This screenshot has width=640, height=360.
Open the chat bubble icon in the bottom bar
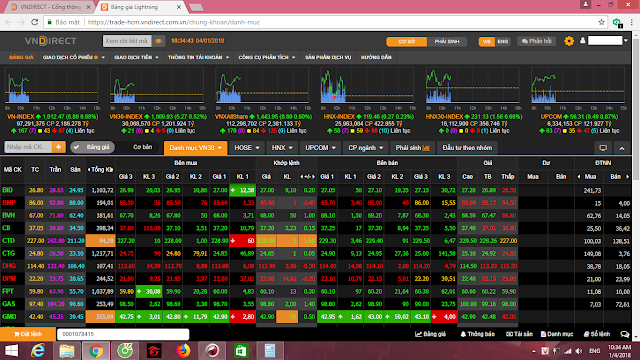click(x=624, y=334)
